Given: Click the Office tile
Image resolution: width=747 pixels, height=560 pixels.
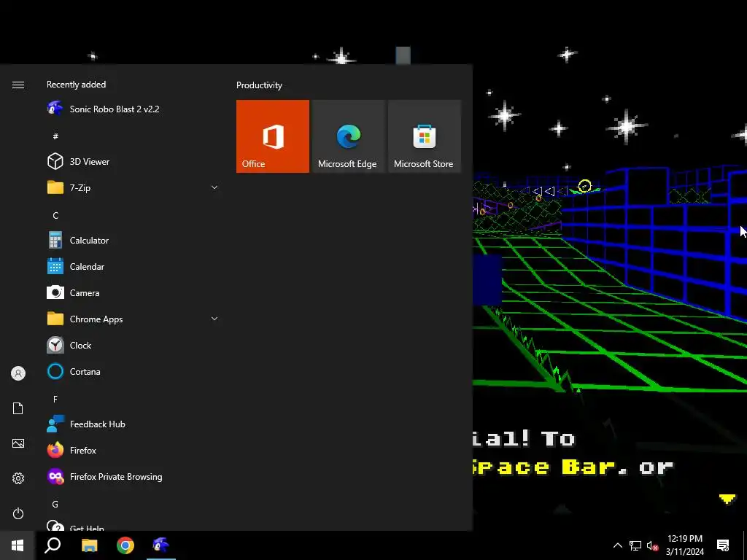Looking at the screenshot, I should tap(273, 136).
